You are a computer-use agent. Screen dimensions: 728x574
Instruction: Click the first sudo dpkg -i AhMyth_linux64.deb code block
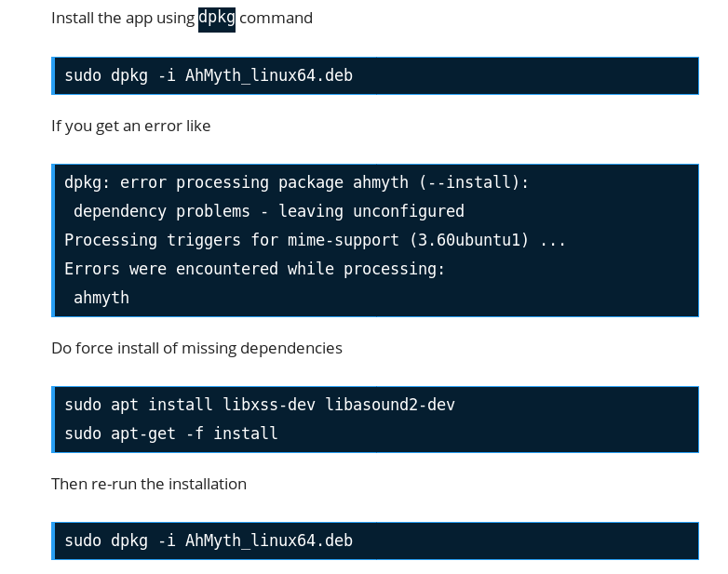click(375, 75)
